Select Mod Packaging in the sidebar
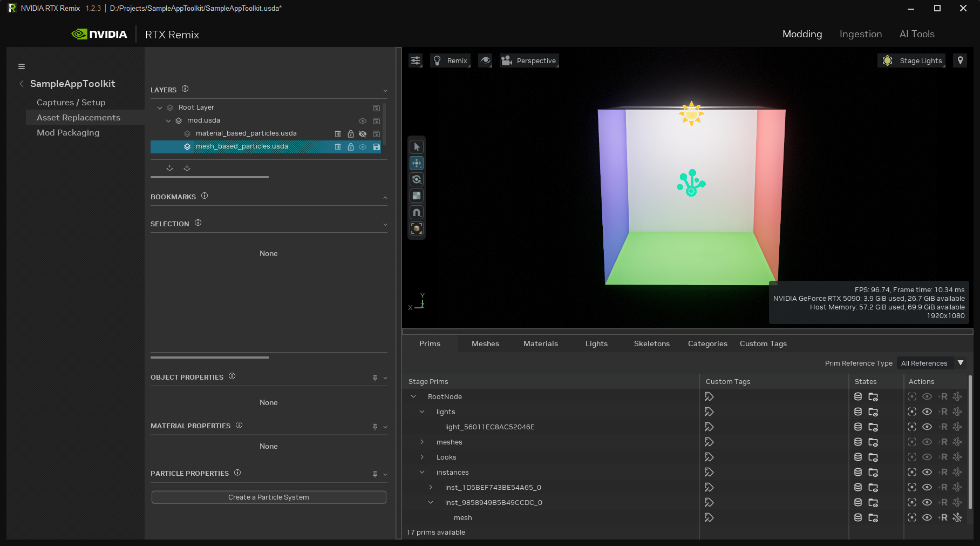 68,132
